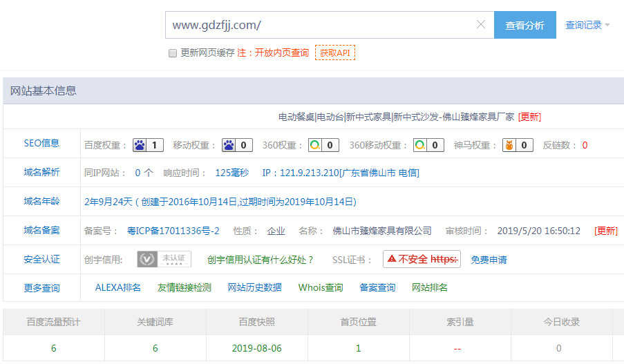
Task: Click the response time 125毫秒
Action: [x=232, y=173]
